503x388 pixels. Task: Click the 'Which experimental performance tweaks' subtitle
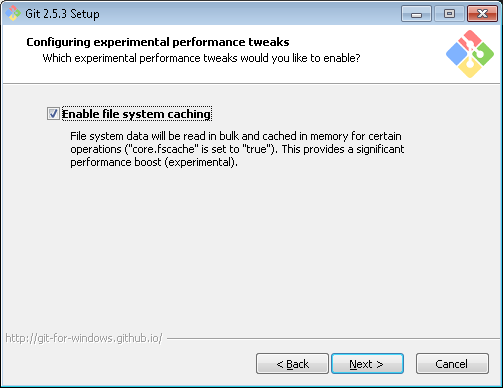click(x=201, y=58)
